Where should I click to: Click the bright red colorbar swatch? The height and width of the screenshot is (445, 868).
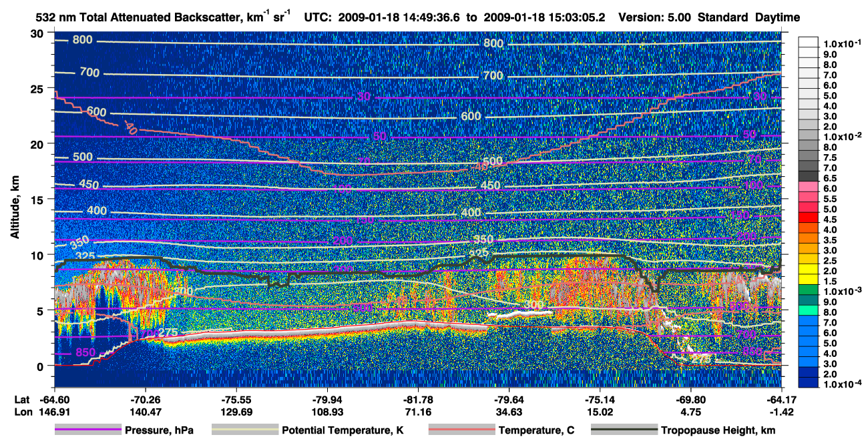point(809,219)
